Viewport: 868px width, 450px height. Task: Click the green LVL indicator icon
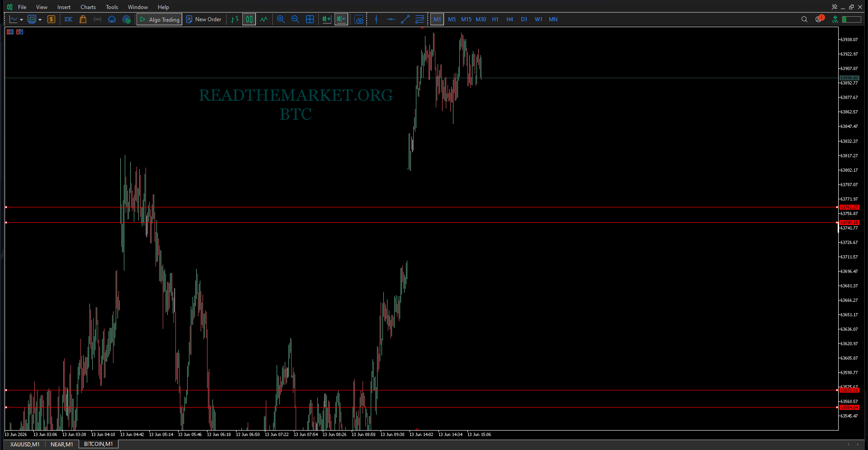pyautogui.click(x=835, y=19)
